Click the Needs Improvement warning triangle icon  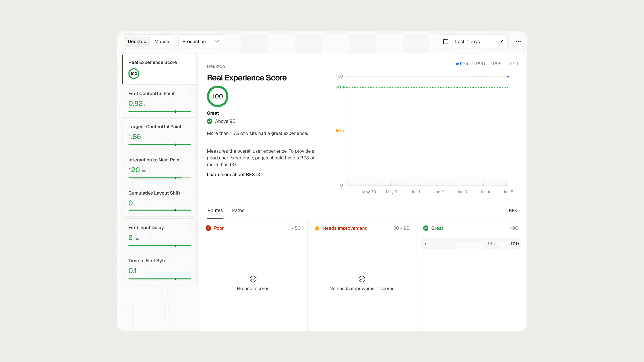pos(317,228)
